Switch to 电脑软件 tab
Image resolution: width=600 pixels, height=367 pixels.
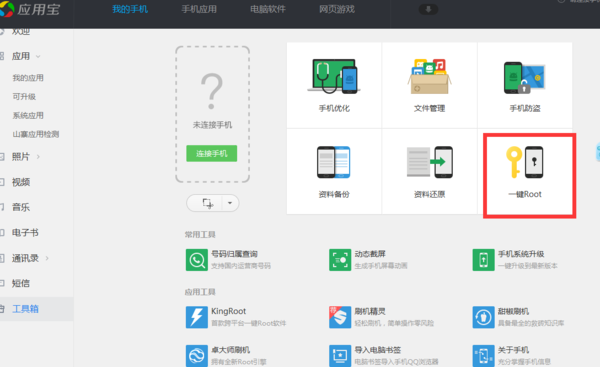tap(268, 9)
